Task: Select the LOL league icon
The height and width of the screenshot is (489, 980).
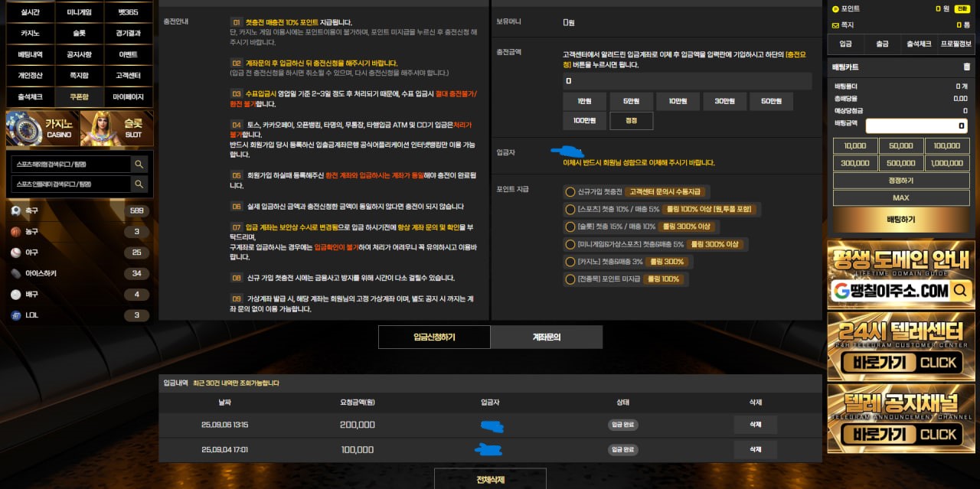Action: [x=16, y=315]
